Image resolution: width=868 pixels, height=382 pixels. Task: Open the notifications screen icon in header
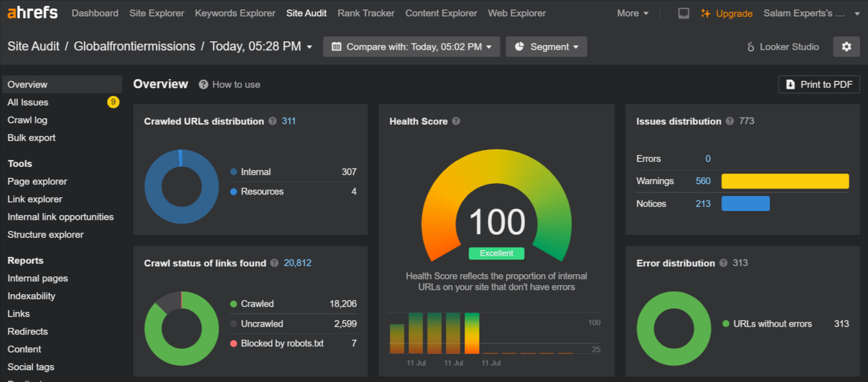click(684, 13)
